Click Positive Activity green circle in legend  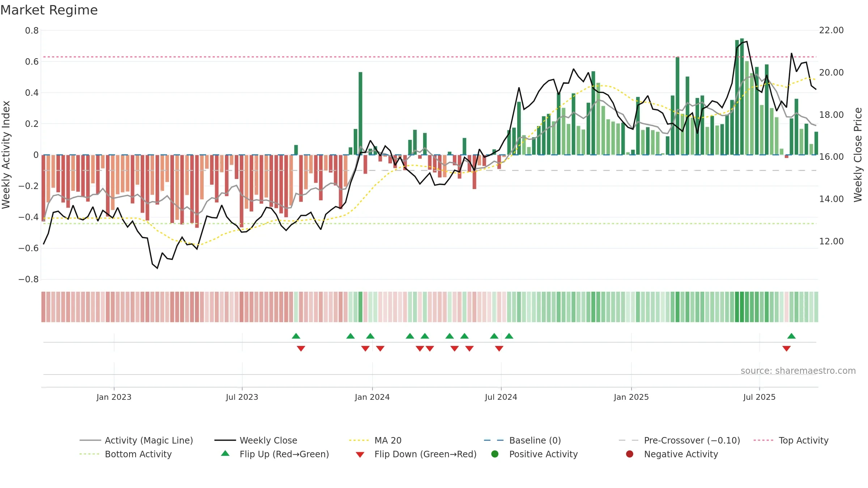pyautogui.click(x=495, y=454)
